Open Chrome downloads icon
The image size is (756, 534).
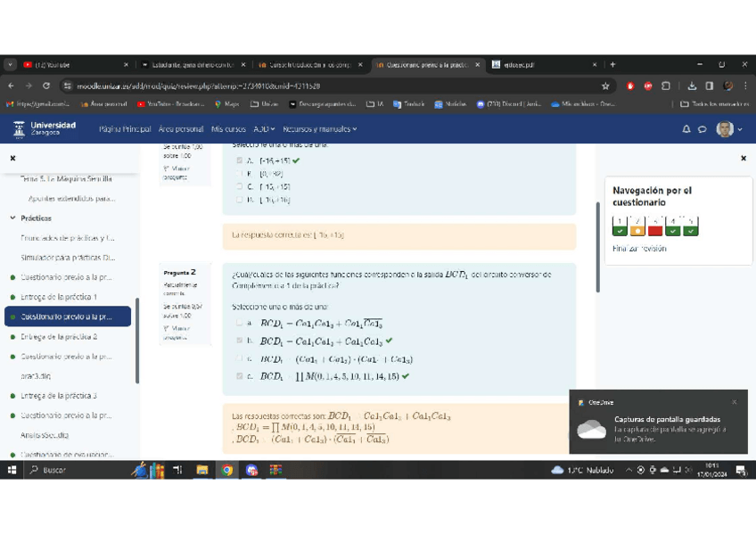click(692, 86)
